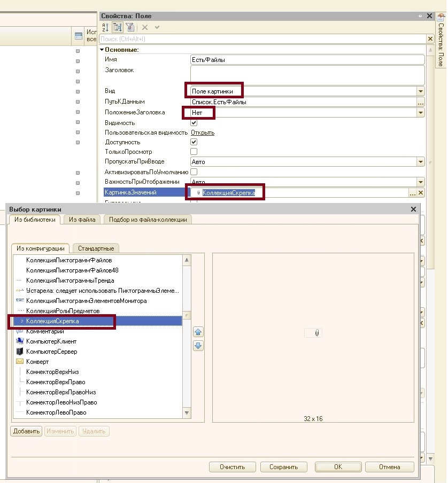
Task: Click the move down arrow button
Action: (x=198, y=346)
